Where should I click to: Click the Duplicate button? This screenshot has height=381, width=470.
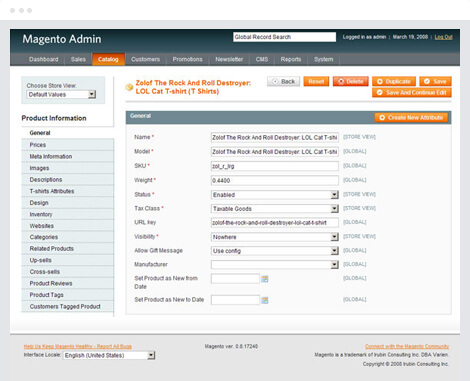click(x=394, y=82)
